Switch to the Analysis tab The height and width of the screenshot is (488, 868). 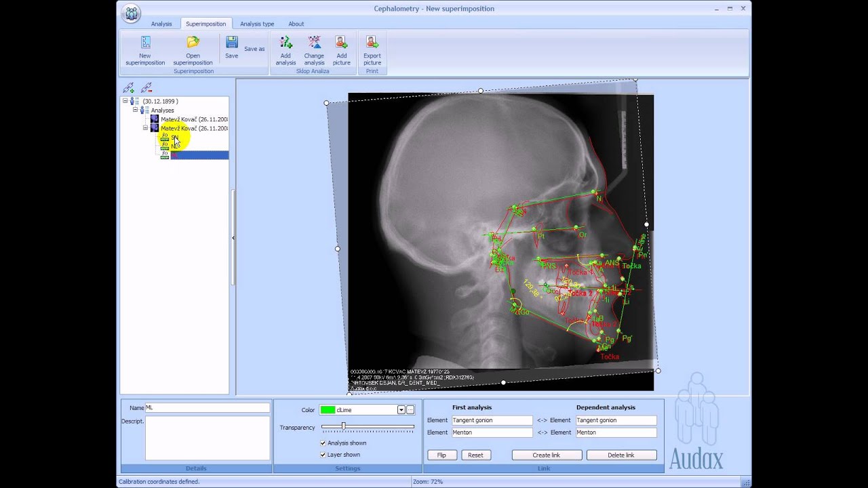[x=161, y=24]
